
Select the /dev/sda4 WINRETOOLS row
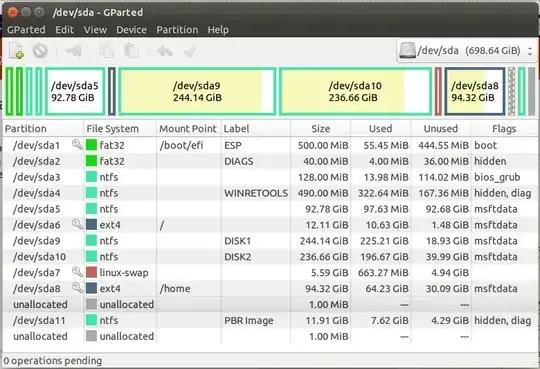coord(270,193)
